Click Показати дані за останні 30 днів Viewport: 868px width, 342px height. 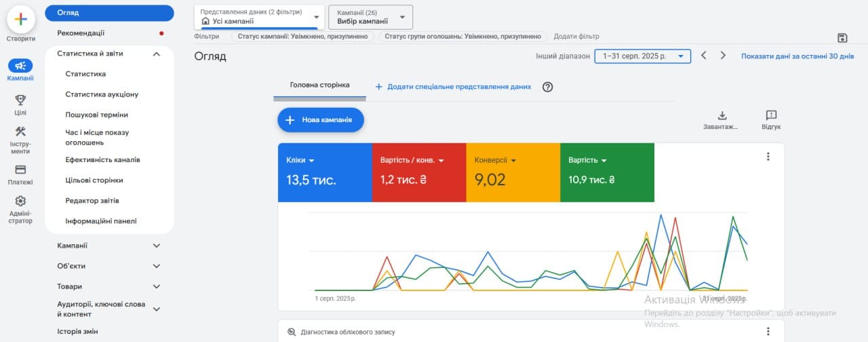click(x=797, y=56)
